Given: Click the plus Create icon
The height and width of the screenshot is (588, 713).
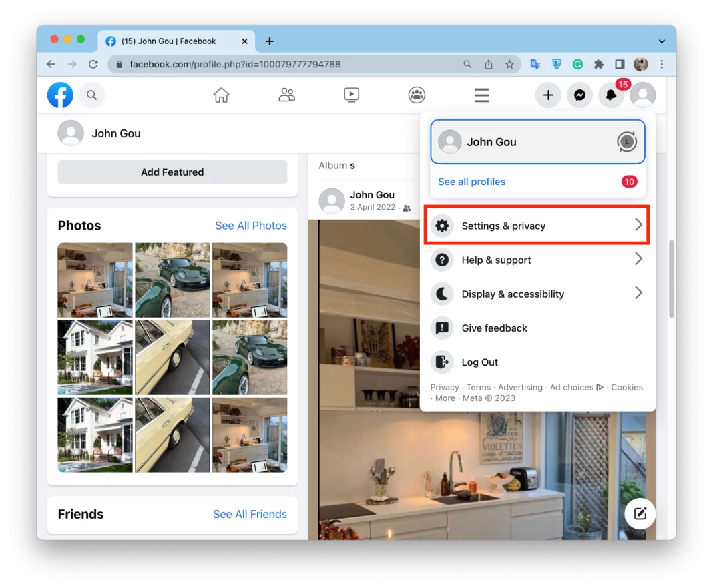Looking at the screenshot, I should tap(548, 95).
